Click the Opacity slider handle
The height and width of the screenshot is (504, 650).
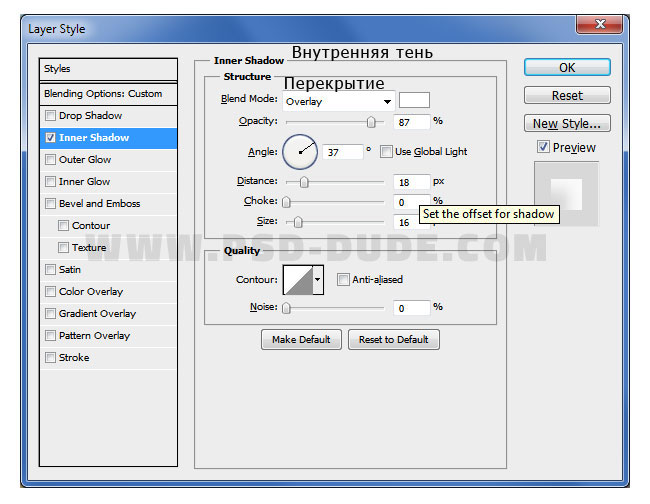click(x=371, y=122)
